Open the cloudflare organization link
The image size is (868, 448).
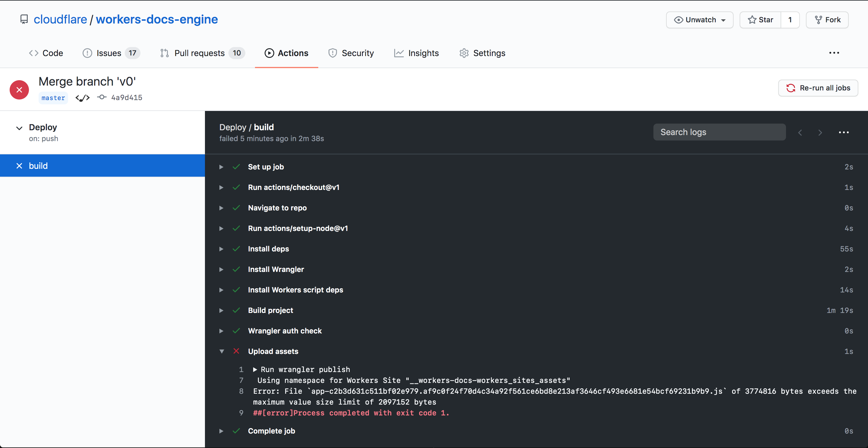60,20
